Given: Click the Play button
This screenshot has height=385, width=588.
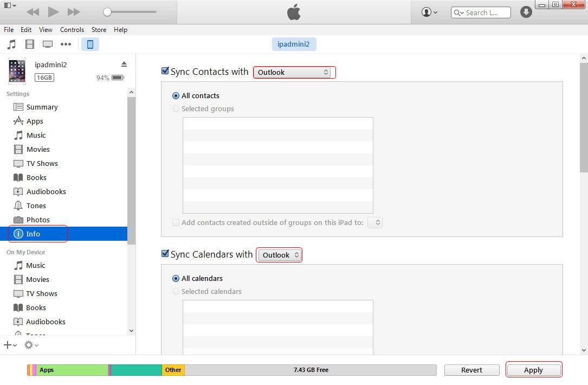Looking at the screenshot, I should [53, 12].
